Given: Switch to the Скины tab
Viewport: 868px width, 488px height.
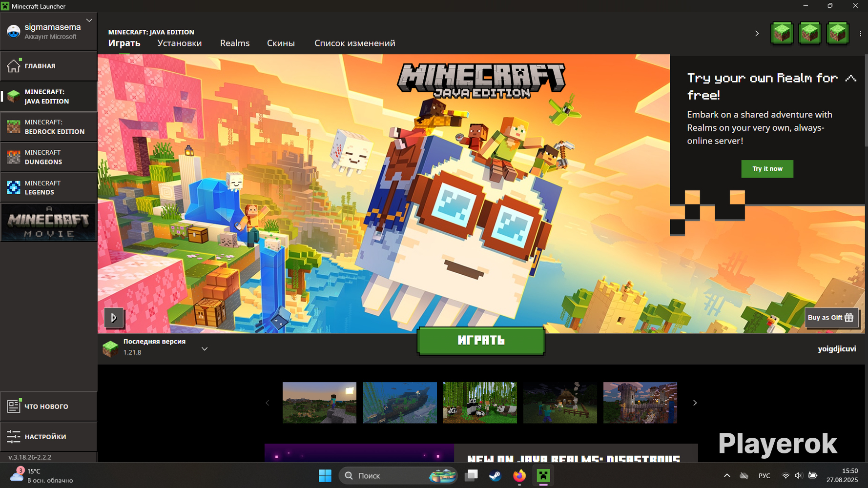Looking at the screenshot, I should click(281, 43).
